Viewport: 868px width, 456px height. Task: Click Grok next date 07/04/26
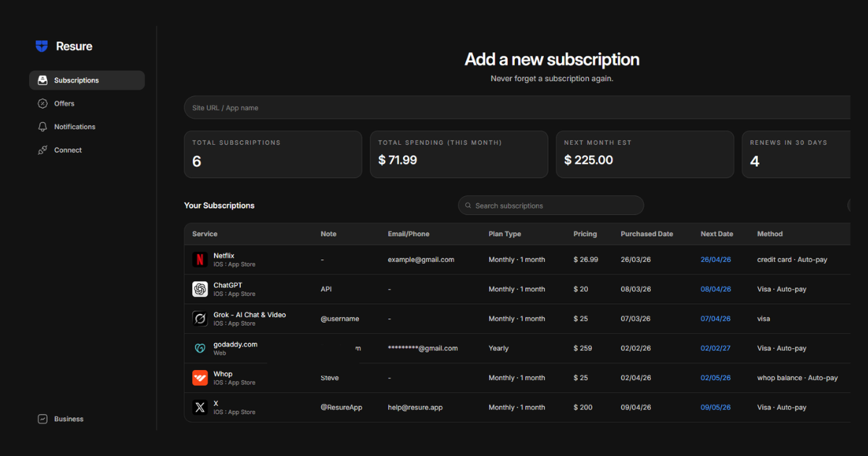click(x=716, y=318)
